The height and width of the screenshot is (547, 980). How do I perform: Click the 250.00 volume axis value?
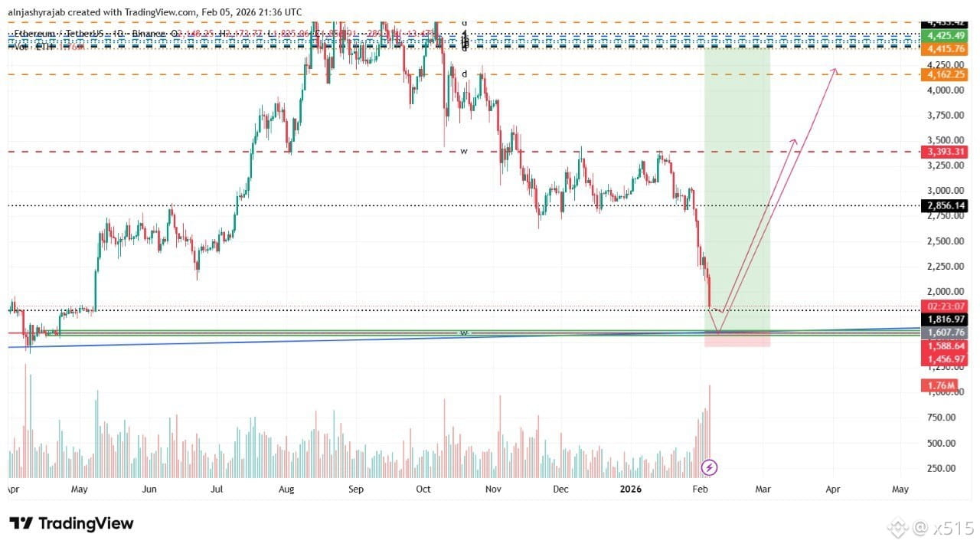pyautogui.click(x=941, y=468)
